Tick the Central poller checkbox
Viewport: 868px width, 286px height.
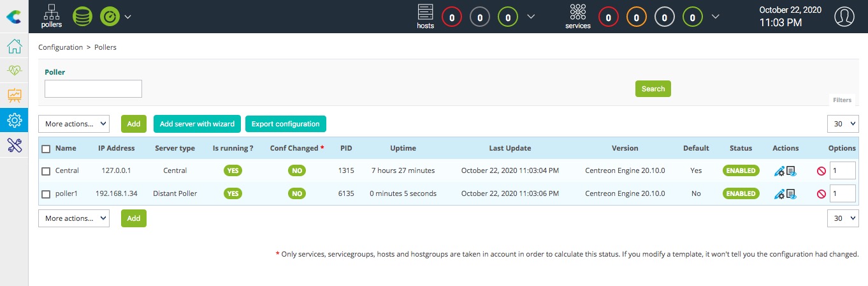pos(46,171)
